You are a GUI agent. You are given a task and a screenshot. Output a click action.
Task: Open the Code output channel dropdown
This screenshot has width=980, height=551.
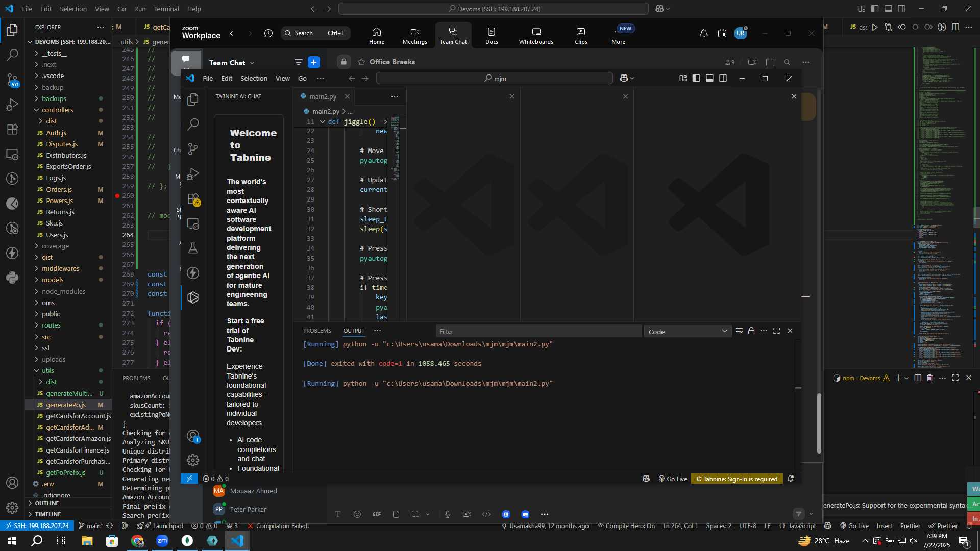click(688, 332)
